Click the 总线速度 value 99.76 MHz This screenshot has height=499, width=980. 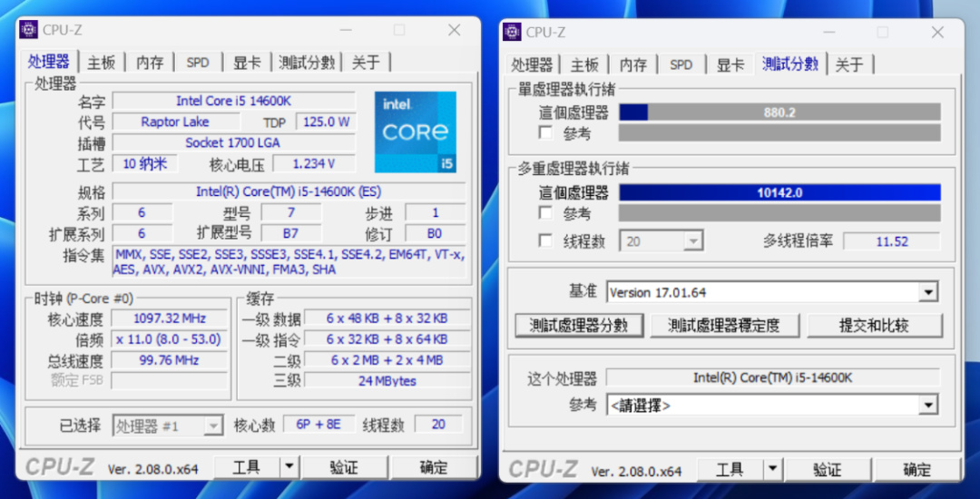pyautogui.click(x=170, y=360)
